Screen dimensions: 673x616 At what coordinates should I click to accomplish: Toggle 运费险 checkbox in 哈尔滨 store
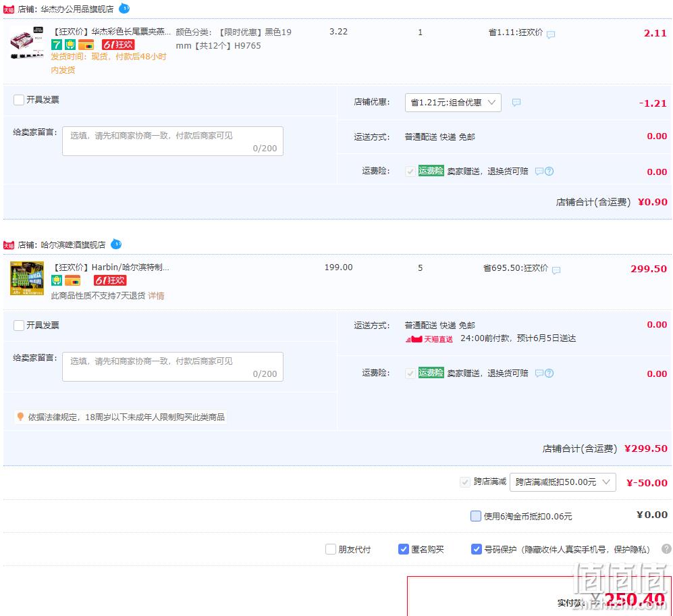[410, 374]
